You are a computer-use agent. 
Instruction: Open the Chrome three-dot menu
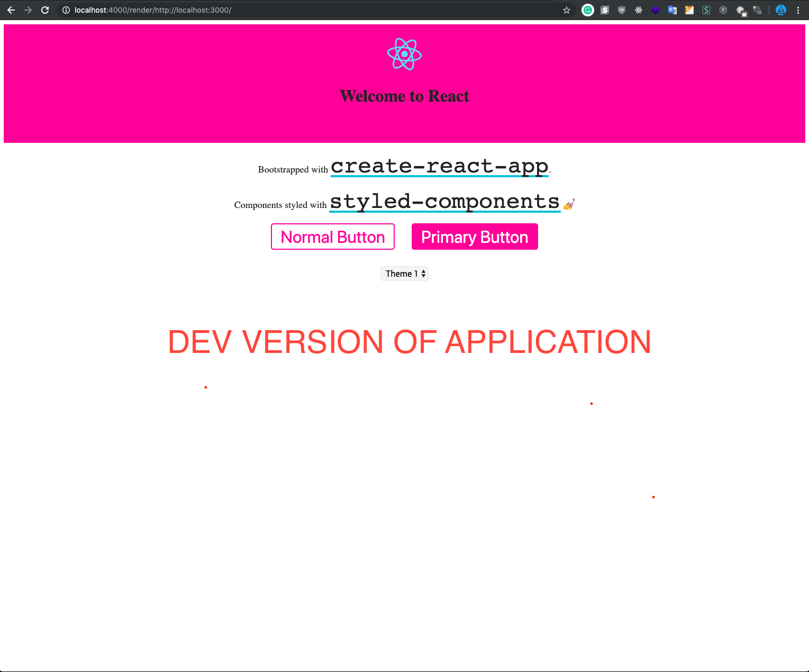(x=799, y=10)
